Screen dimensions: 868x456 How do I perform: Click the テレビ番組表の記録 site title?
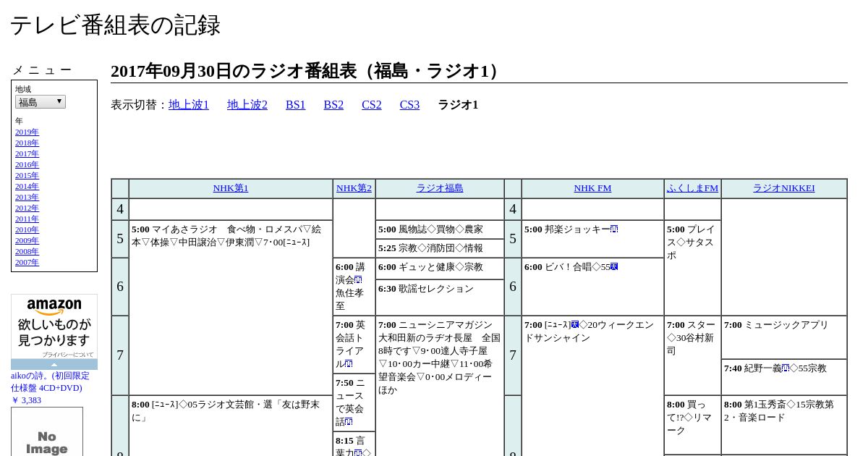(115, 25)
